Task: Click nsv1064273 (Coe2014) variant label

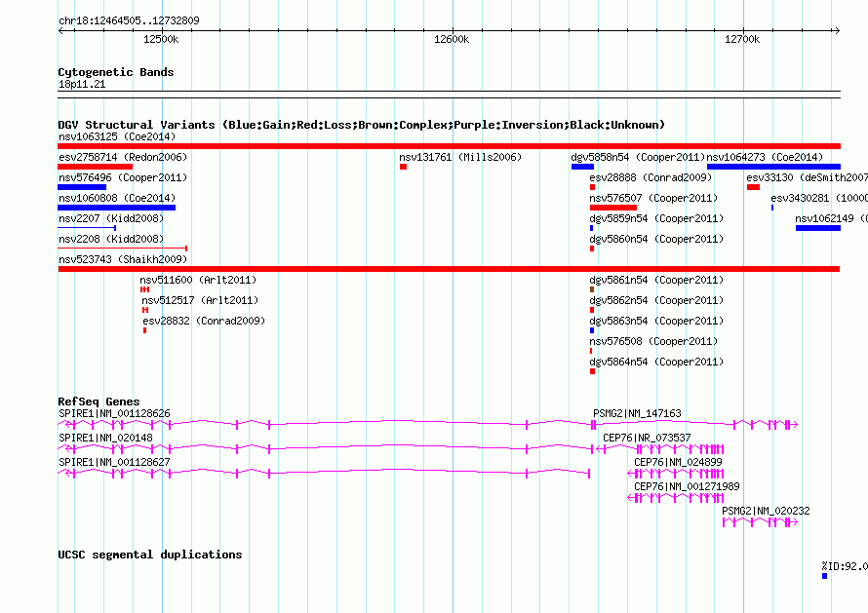Action: tap(765, 157)
